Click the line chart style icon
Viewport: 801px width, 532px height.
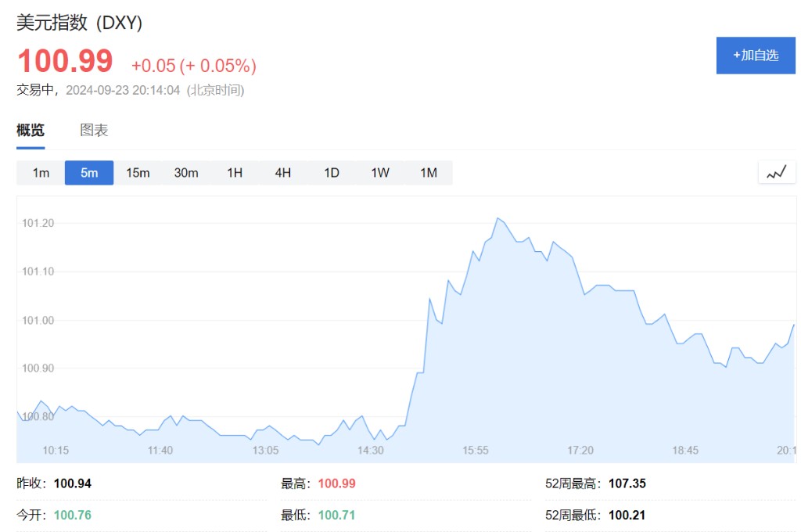click(x=776, y=173)
